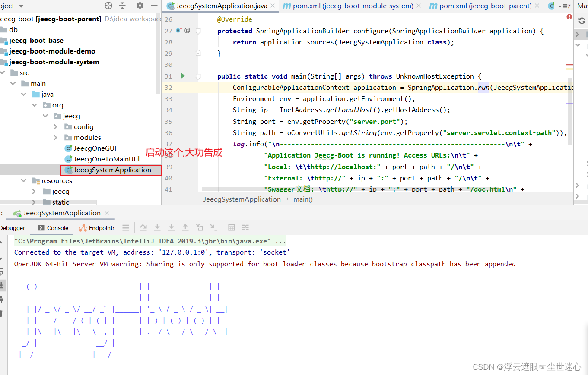
Task: Click the java.exe command line in console
Action: click(150, 241)
